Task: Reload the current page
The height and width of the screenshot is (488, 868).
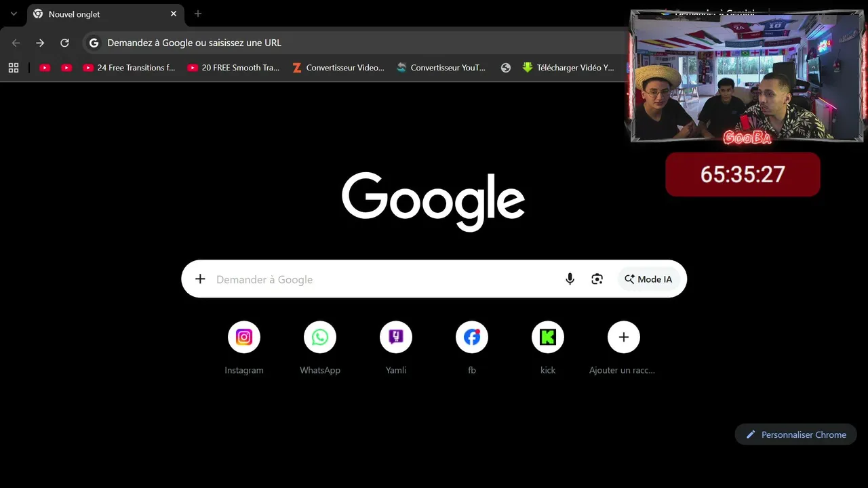Action: pyautogui.click(x=64, y=43)
